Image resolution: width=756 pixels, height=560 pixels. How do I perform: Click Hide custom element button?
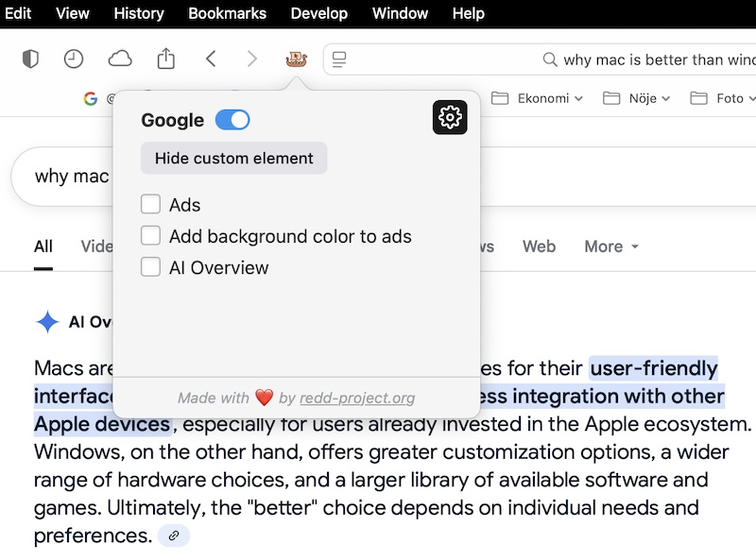[233, 158]
